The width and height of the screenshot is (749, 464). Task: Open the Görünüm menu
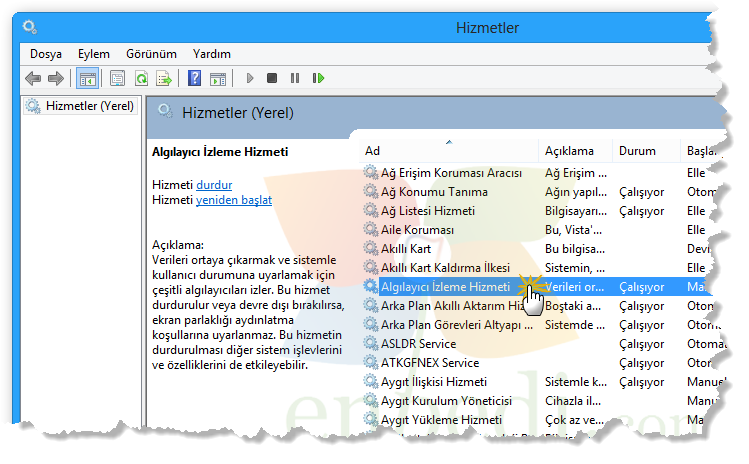click(151, 54)
